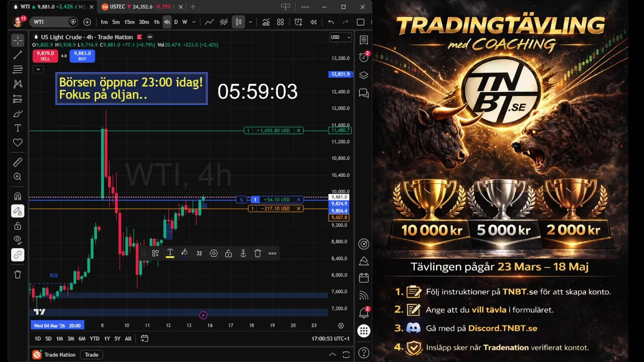Select the D daily timeframe

176,22
